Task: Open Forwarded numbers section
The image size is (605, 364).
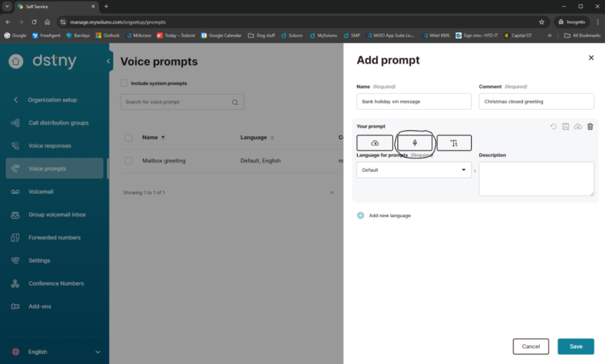Action: click(x=55, y=237)
